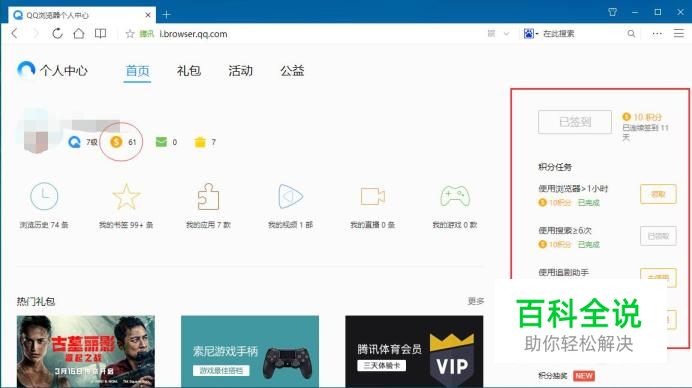Image resolution: width=692 pixels, height=388 pixels.
Task: Open 浏览历史 clock icon
Action: pos(44,196)
